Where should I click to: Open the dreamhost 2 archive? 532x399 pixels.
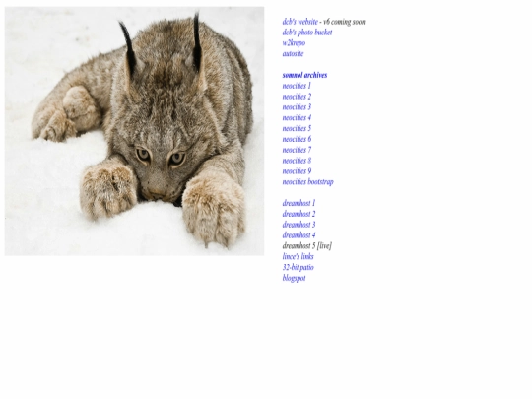coord(299,214)
